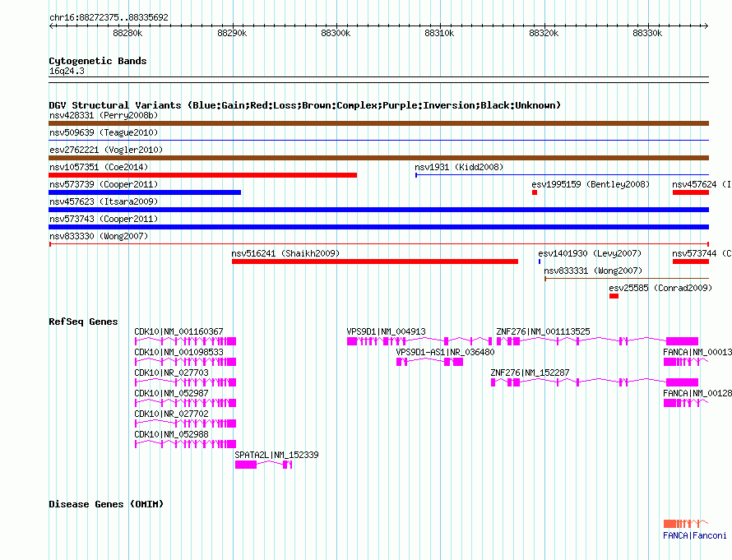Screen dimensions: 732x560
Task: Click the 88300k ruler position
Action: [336, 33]
